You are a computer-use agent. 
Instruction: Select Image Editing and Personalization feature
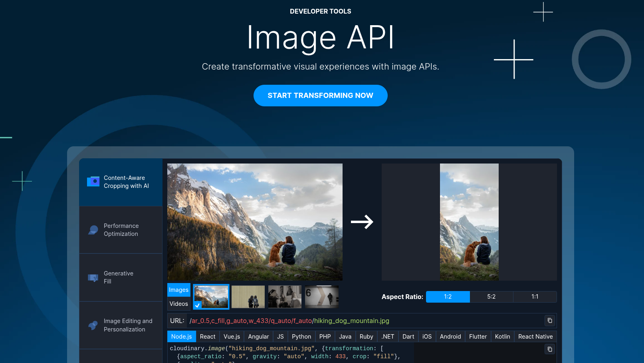pos(121,325)
